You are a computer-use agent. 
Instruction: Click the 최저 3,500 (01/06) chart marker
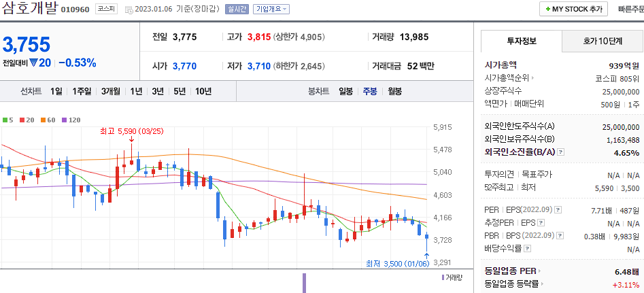(398, 264)
